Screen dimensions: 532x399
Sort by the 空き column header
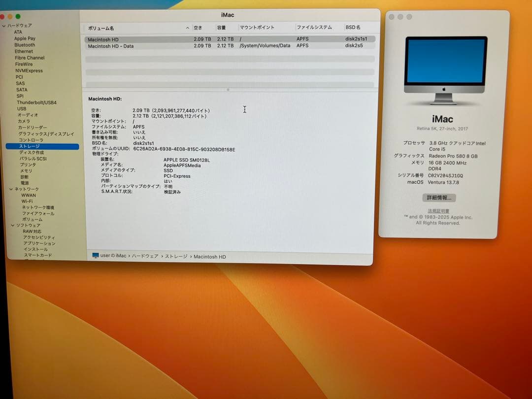(198, 28)
